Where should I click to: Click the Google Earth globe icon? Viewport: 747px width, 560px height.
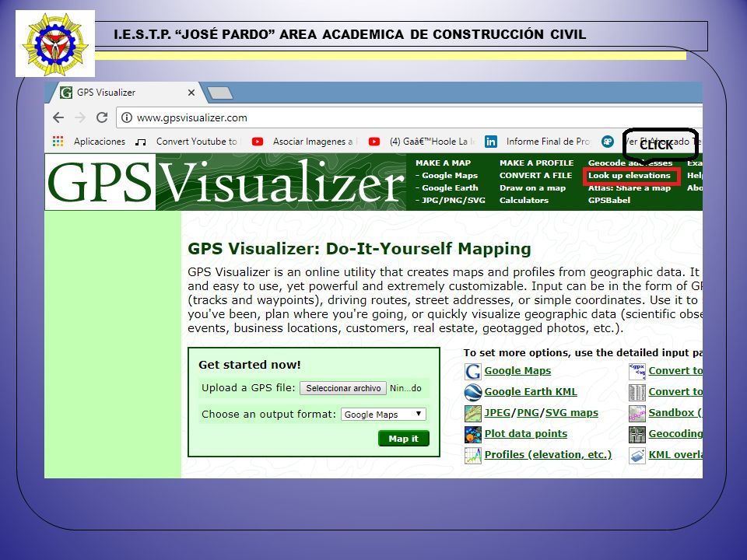[x=473, y=392]
